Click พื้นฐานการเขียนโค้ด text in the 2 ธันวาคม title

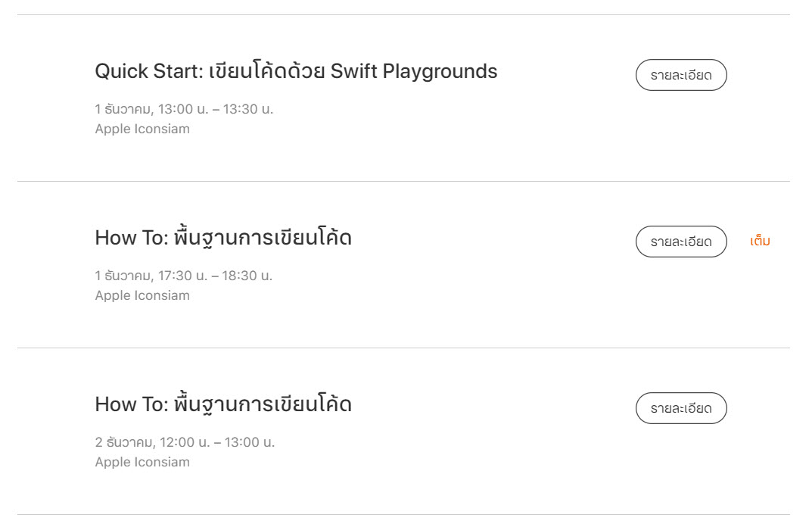point(263,404)
